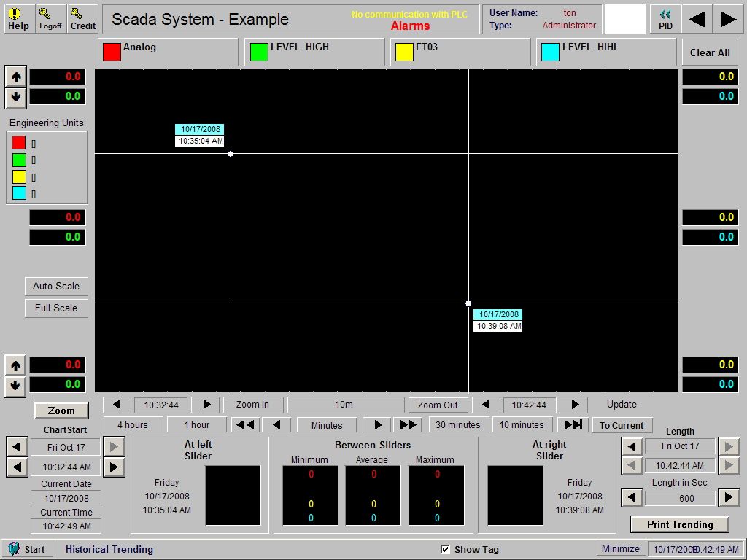Click the Logoff key icon
This screenshot has width=747, height=560.
point(50,16)
